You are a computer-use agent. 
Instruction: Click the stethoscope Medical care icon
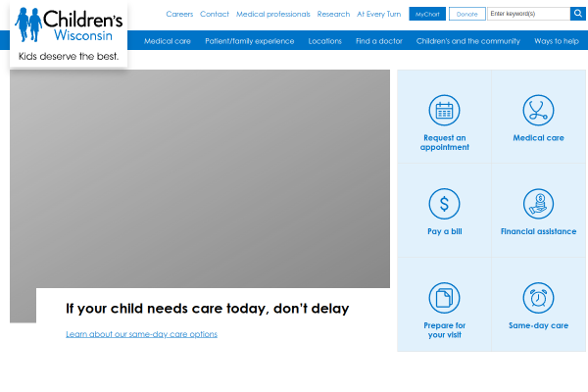pyautogui.click(x=538, y=111)
